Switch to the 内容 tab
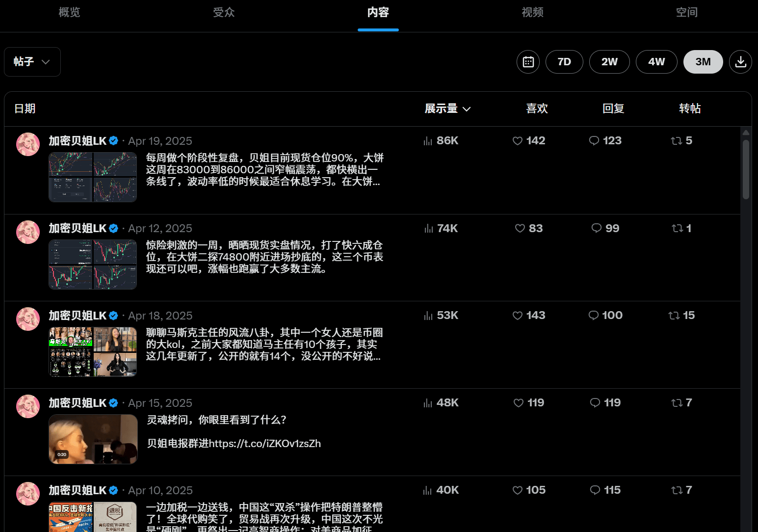 (x=378, y=12)
